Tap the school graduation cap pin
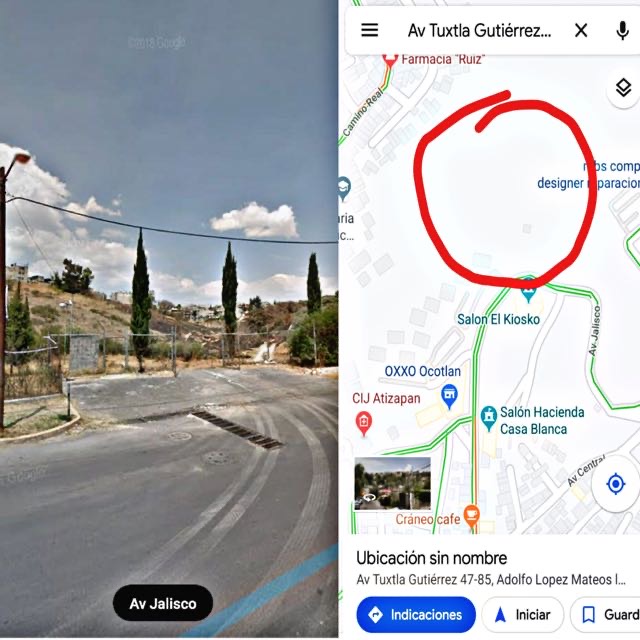Screen dimensions: 640x640 pos(344,189)
